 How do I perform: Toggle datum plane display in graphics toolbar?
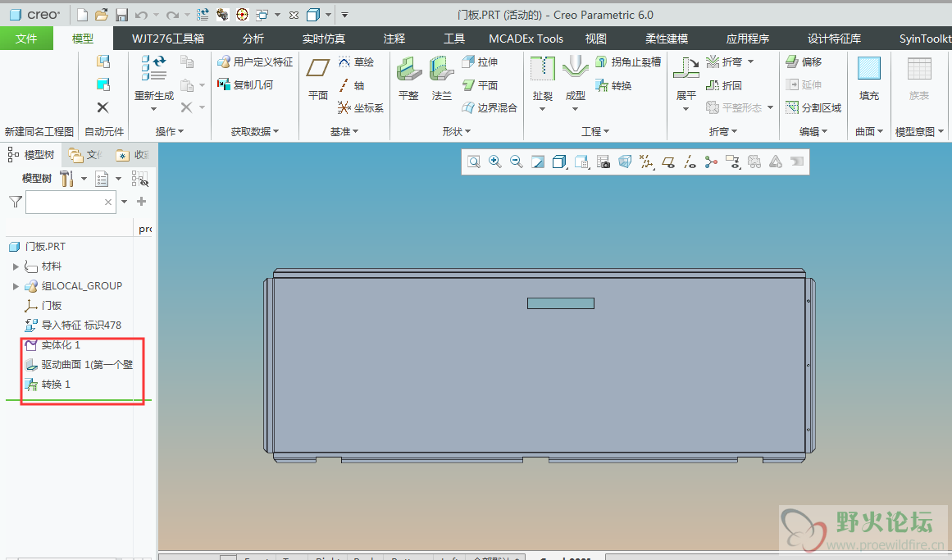[x=668, y=162]
